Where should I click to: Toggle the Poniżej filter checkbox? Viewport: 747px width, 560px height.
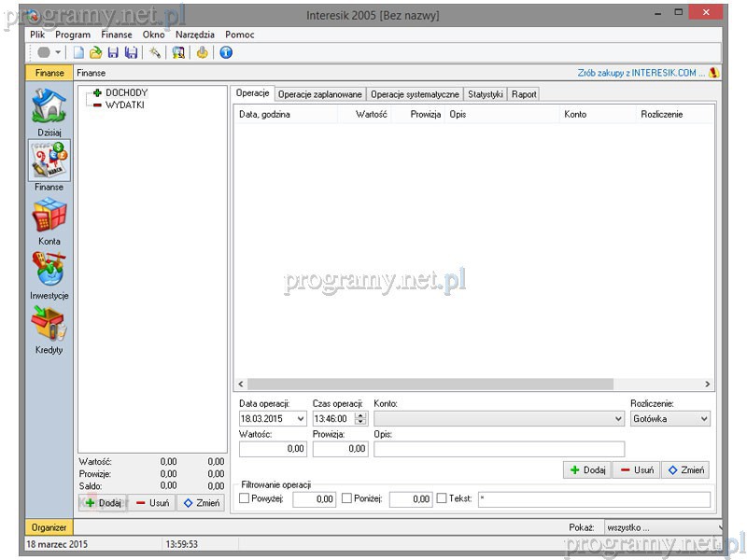(347, 499)
